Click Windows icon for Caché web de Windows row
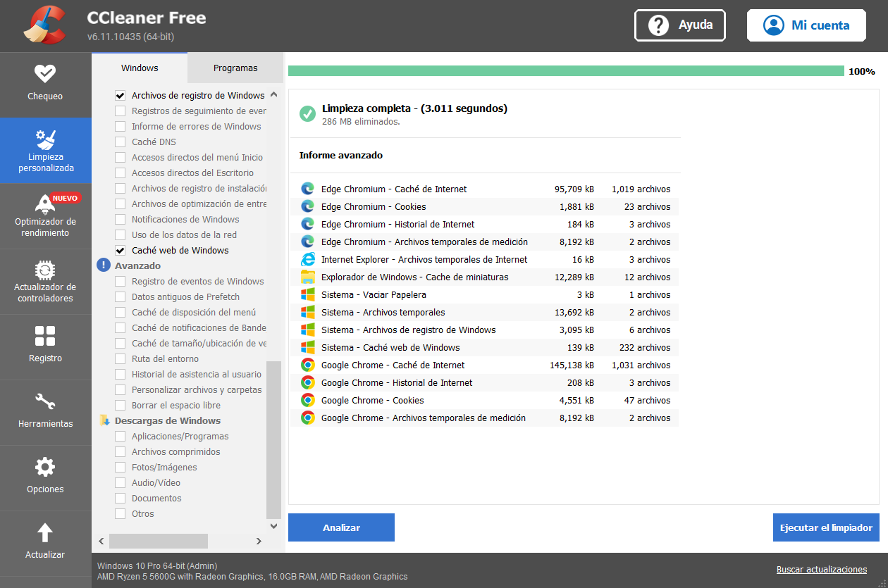 point(307,347)
